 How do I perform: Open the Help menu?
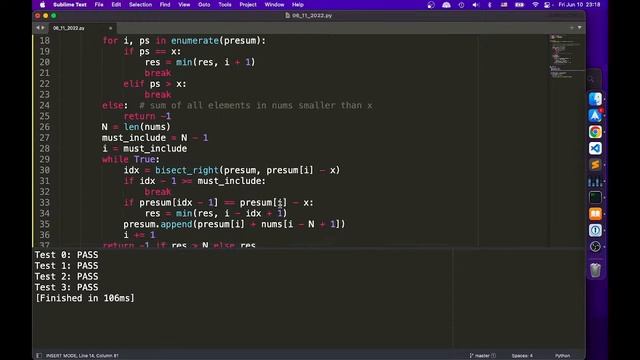click(x=298, y=5)
